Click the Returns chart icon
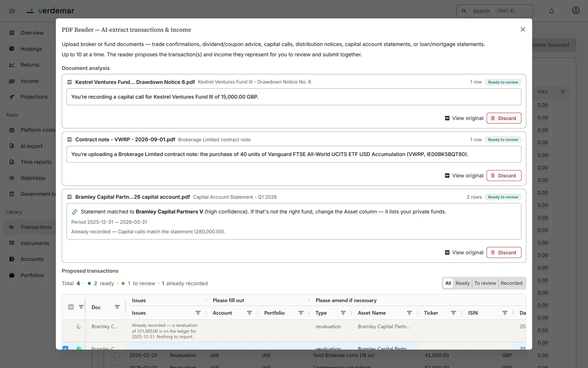This screenshot has width=588, height=368. point(12,65)
